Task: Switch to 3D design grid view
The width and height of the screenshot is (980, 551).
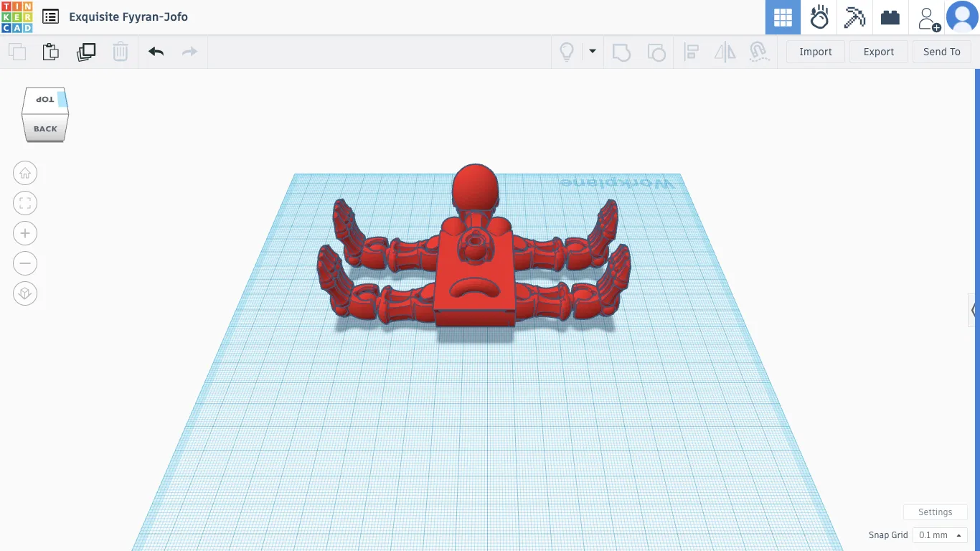Action: click(x=783, y=17)
